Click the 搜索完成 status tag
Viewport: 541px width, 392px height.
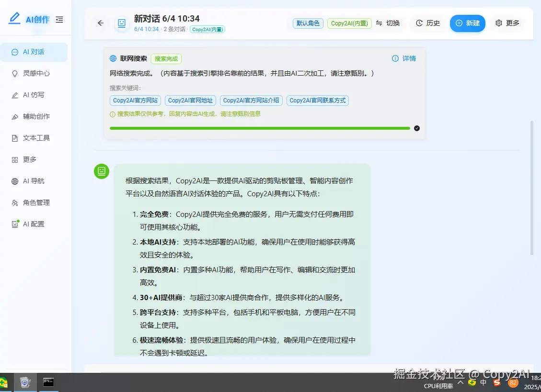click(166, 58)
